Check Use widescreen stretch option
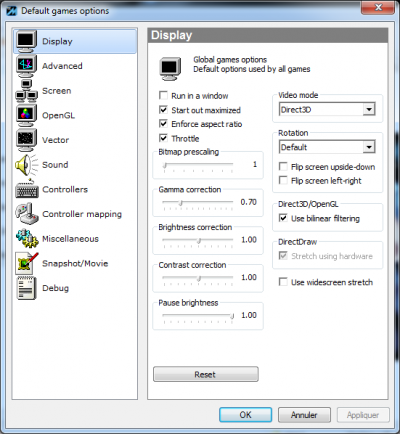 [283, 282]
